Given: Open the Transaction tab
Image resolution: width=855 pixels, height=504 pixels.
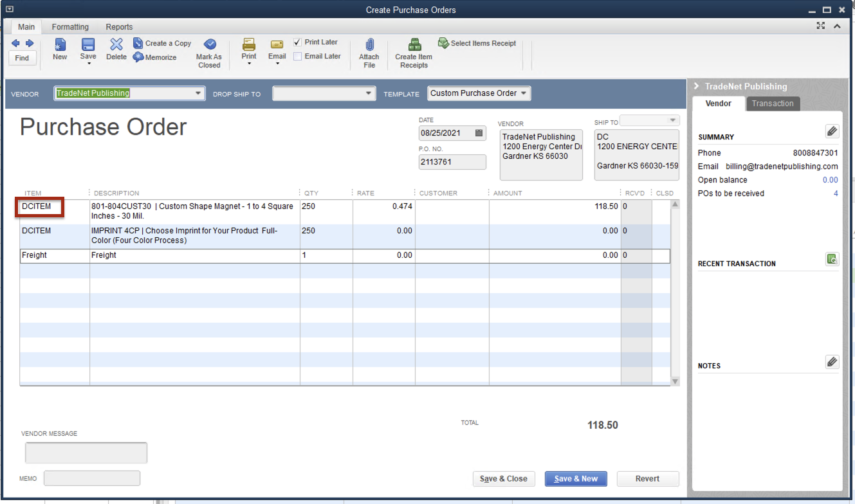Looking at the screenshot, I should tap(773, 104).
